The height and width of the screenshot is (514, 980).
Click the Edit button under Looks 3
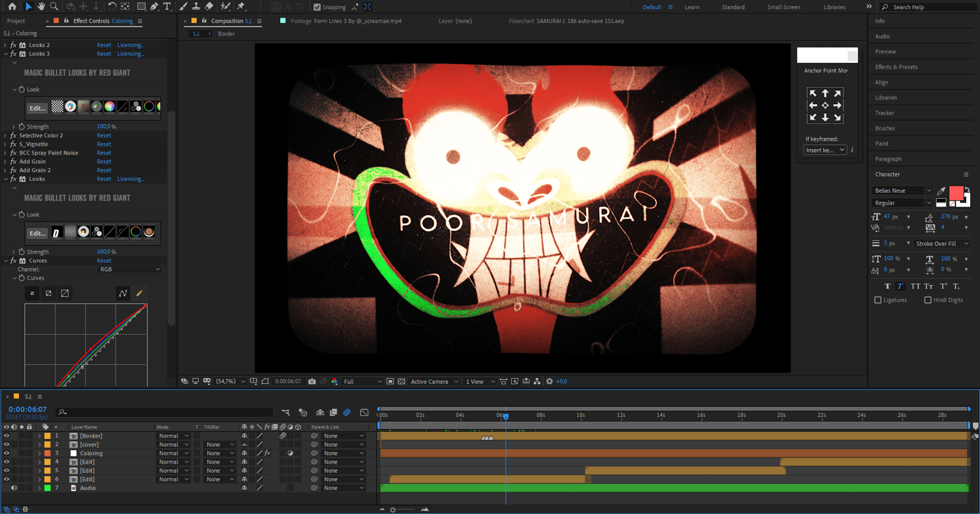coord(37,108)
